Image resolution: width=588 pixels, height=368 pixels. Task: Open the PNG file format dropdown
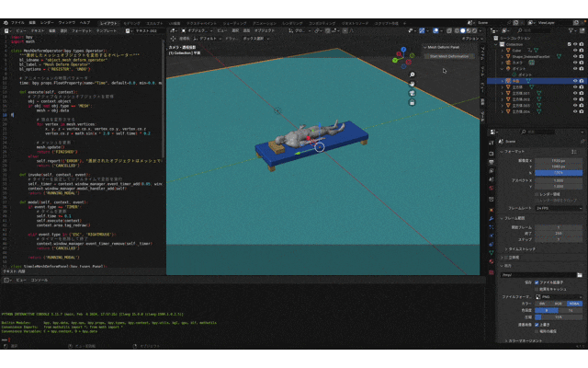pos(559,296)
